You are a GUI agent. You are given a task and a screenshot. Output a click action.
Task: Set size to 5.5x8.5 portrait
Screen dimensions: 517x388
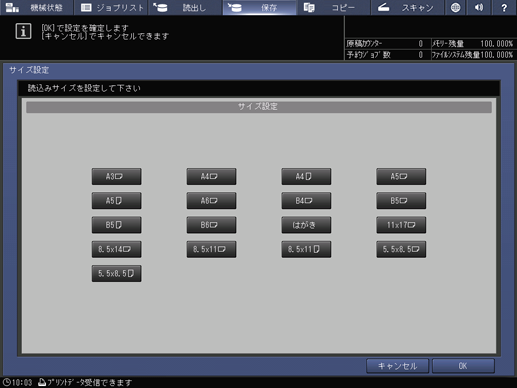(116, 274)
